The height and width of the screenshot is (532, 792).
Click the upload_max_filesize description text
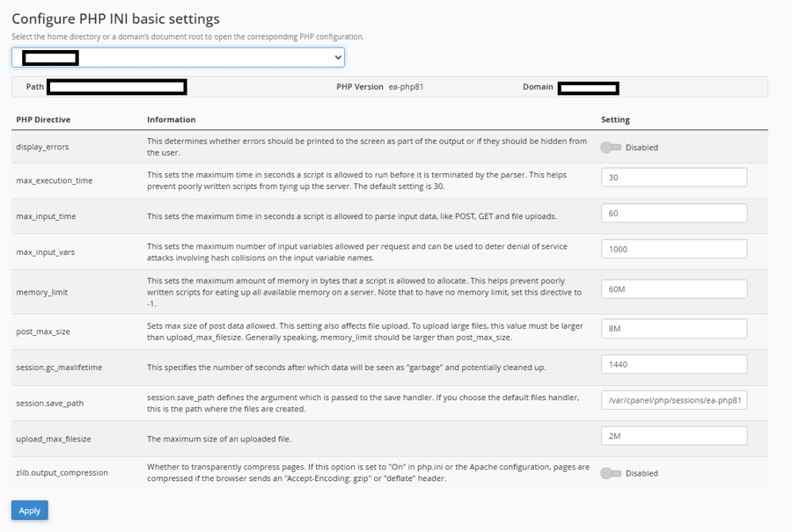click(x=219, y=439)
